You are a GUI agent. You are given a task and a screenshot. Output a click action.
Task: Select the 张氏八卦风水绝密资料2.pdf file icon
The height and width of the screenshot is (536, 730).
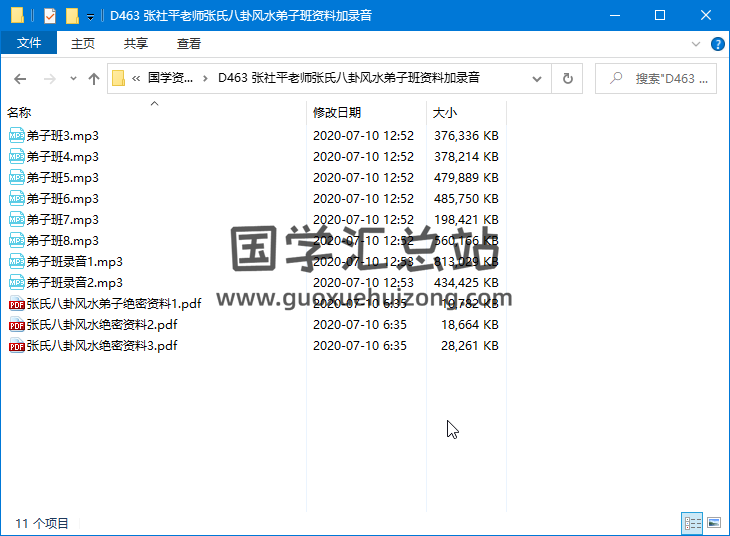[x=17, y=325]
